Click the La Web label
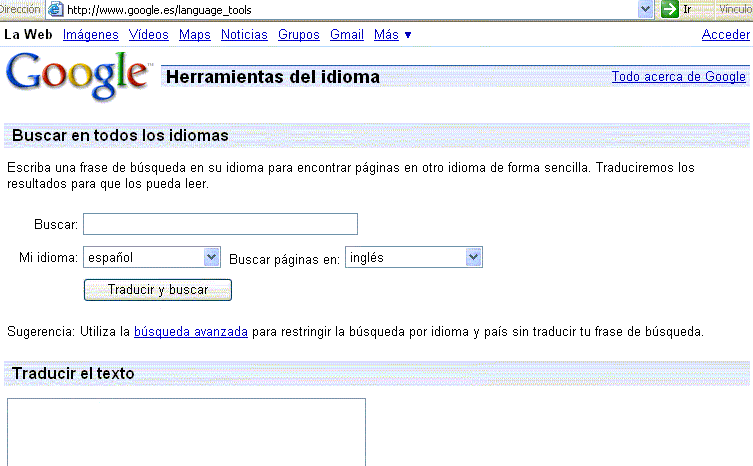The height and width of the screenshot is (466, 753). [x=28, y=35]
